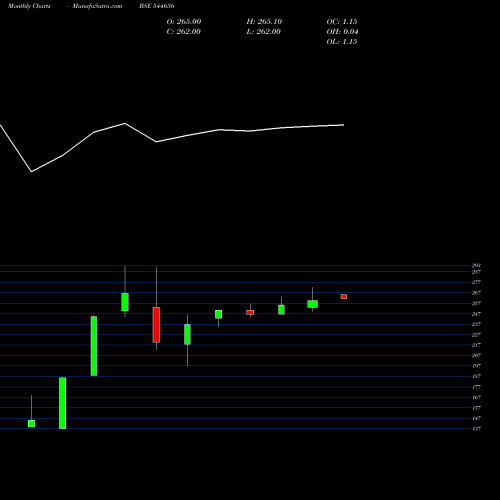Click the 292 price axis label
Image resolution: width=500 pixels, height=500 pixels.
476,266
